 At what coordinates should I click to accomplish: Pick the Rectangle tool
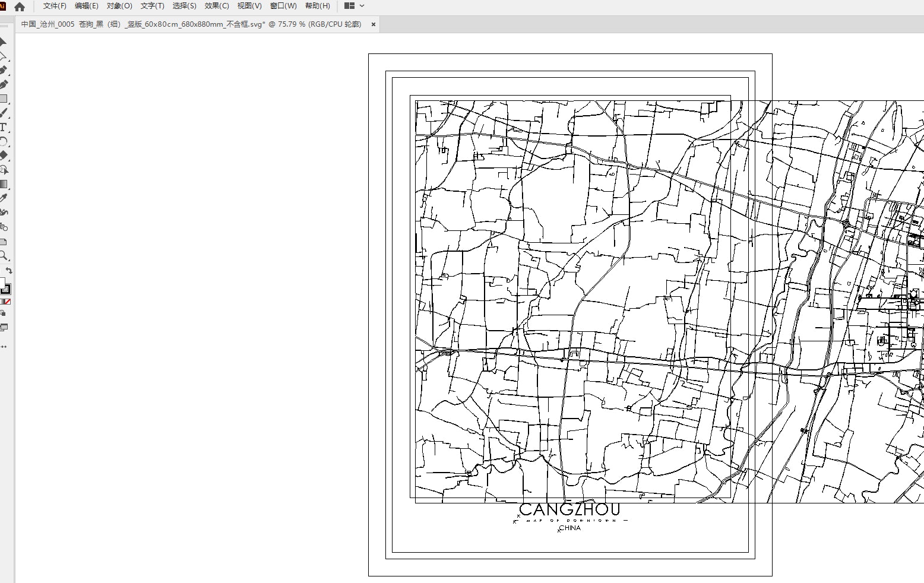3,99
